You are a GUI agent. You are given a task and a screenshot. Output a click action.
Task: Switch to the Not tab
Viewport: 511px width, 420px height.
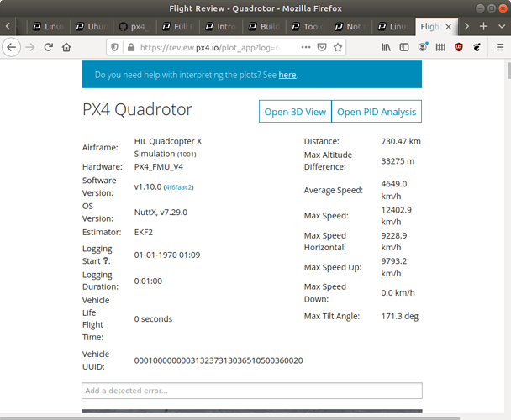(350, 27)
